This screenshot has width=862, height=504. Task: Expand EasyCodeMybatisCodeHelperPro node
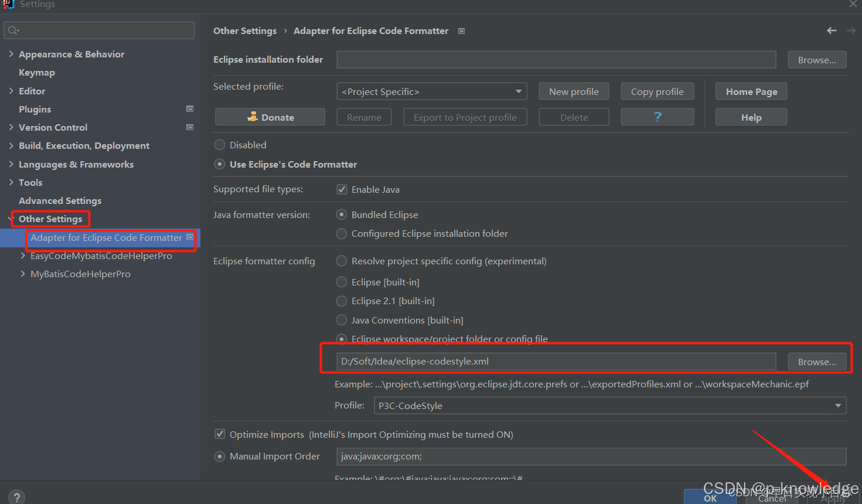[23, 256]
